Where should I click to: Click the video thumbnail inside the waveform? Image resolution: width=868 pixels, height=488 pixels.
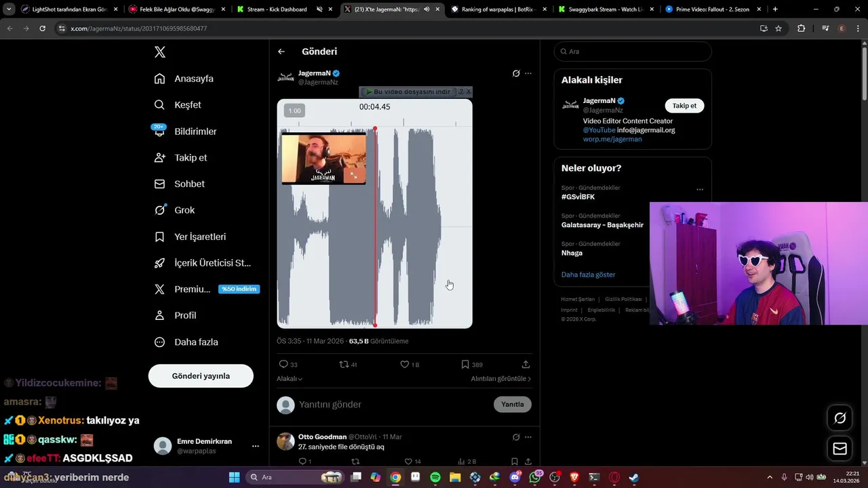[323, 159]
